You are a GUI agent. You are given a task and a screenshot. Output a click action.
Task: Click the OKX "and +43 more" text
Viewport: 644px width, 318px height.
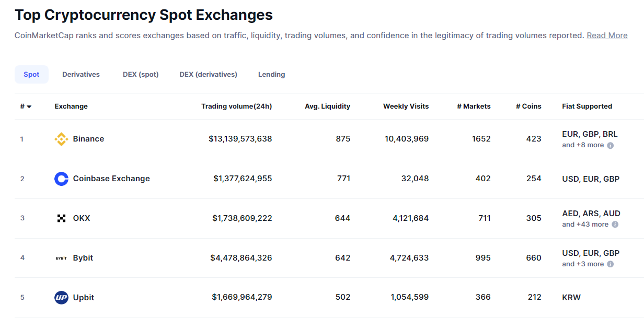click(585, 225)
